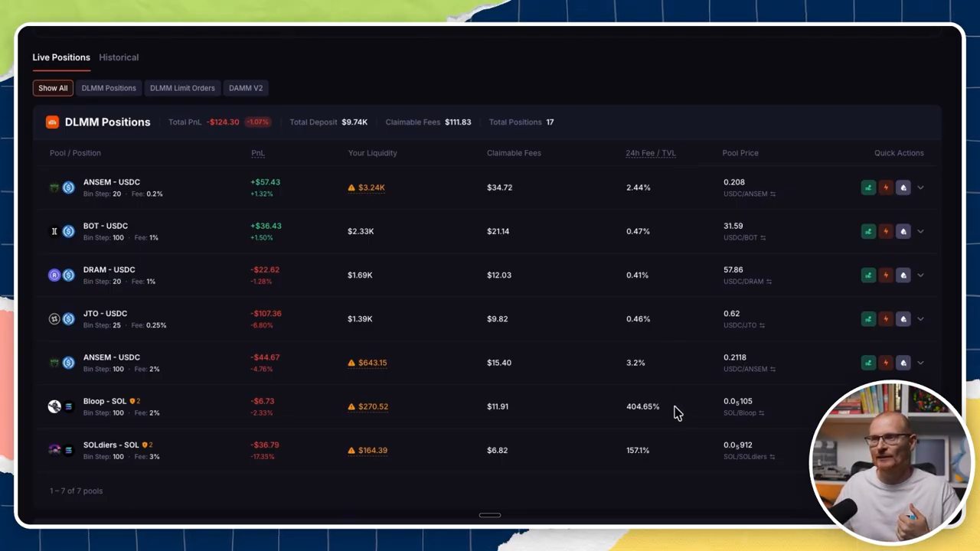Expand the DRAM - USDC position row
980x551 pixels.
click(920, 275)
